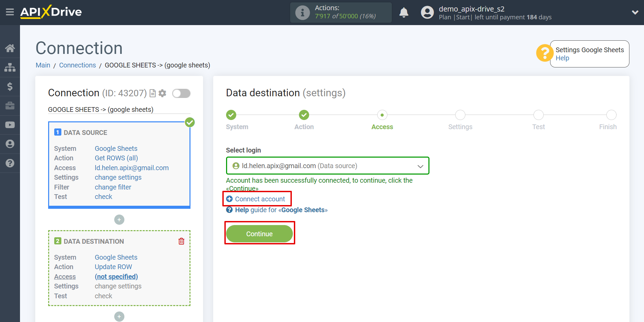
Task: Click the ApiX-Drive logo
Action: 51,12
